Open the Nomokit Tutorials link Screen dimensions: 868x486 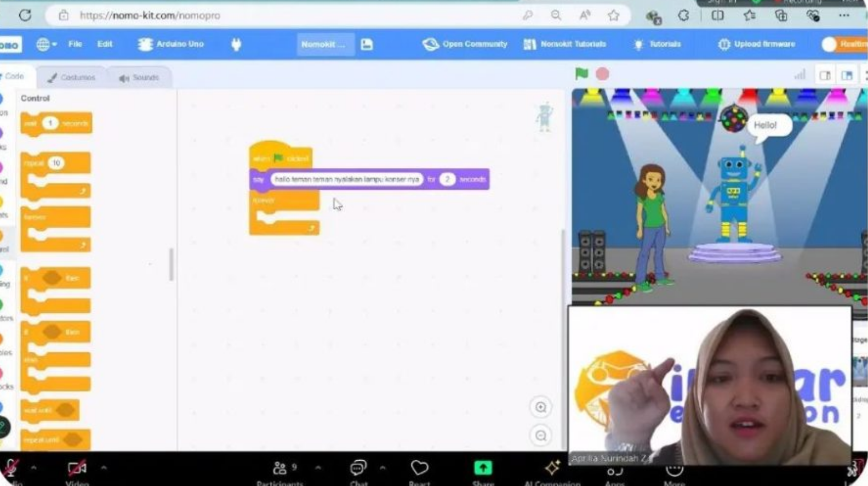[x=565, y=44]
